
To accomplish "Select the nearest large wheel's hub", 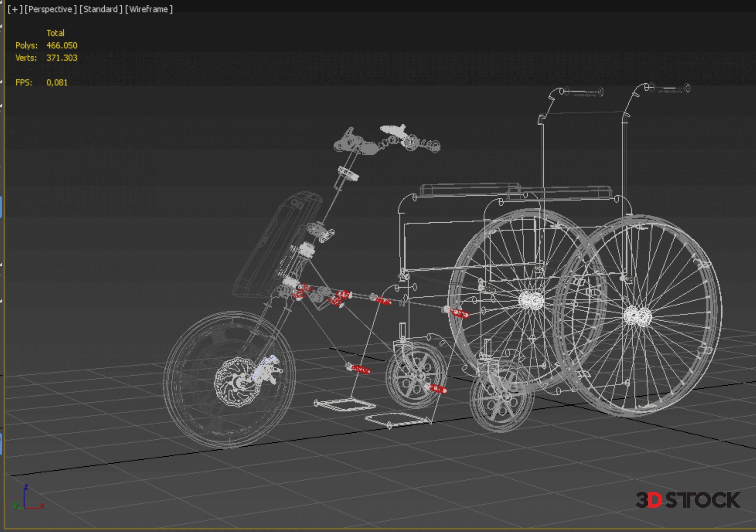I will click(637, 316).
